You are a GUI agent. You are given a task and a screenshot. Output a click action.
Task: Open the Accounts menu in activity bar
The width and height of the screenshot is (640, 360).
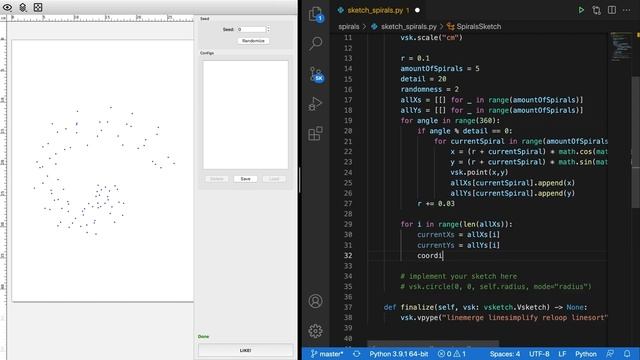pos(315,301)
